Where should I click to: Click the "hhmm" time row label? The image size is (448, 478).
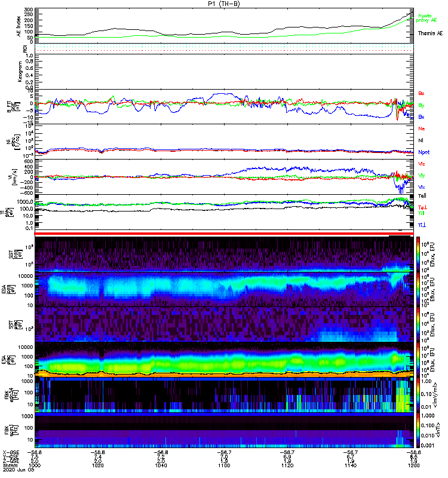pos(9,465)
